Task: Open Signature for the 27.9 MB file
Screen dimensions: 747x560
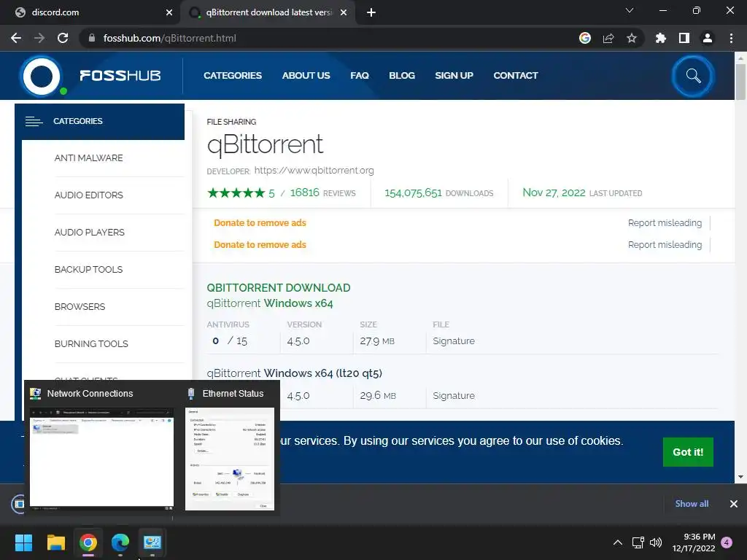Action: point(454,341)
